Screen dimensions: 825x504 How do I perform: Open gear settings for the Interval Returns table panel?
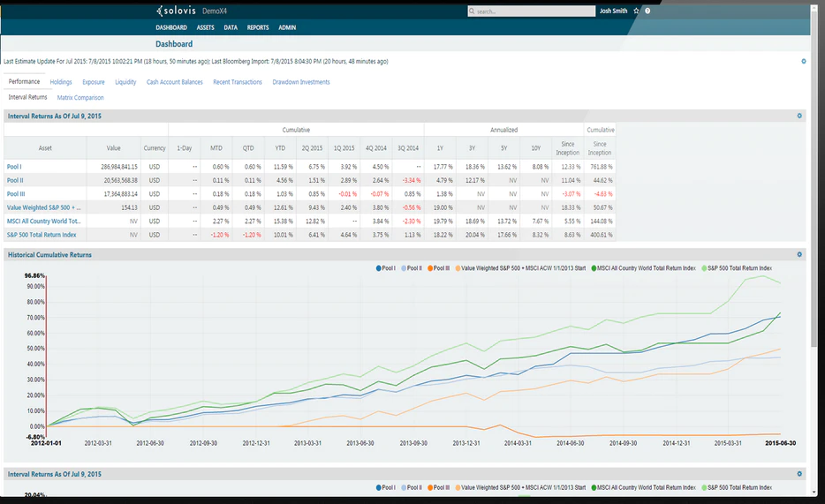[x=799, y=116]
